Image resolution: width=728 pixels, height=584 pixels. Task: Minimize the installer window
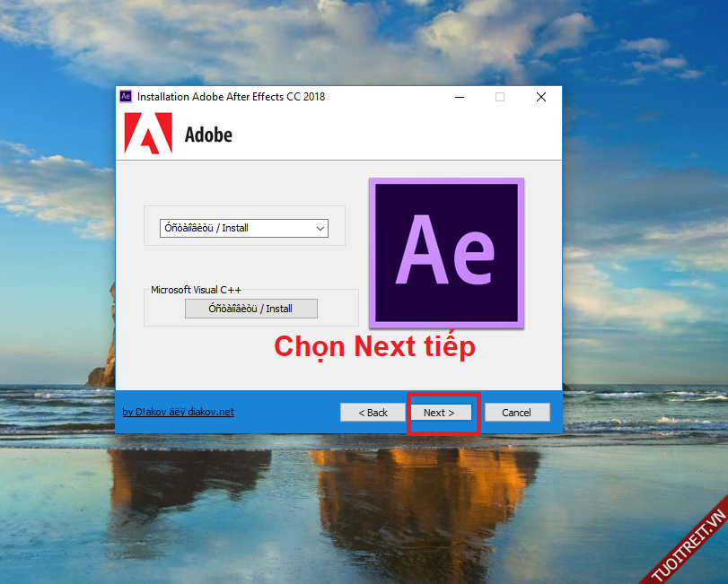click(x=459, y=97)
